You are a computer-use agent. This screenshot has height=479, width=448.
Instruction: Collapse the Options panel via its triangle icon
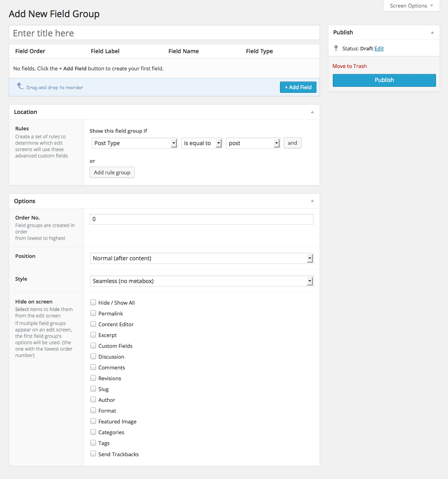312,202
